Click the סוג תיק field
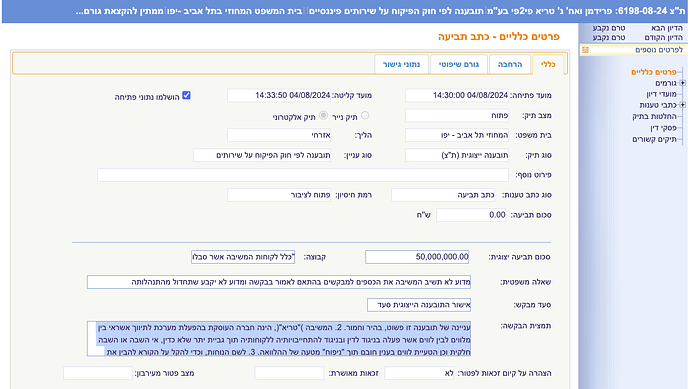The width and height of the screenshot is (690, 389). (457, 155)
